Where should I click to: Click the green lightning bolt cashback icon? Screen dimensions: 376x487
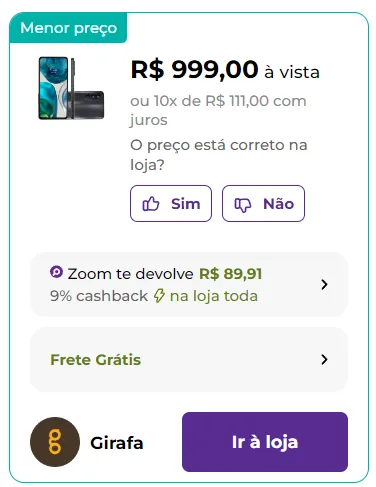pos(159,296)
